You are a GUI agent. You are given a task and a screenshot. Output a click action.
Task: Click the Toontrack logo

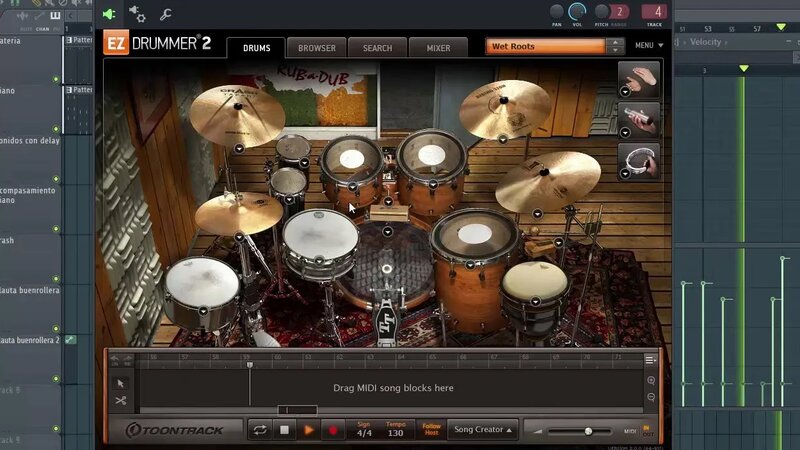pos(174,430)
